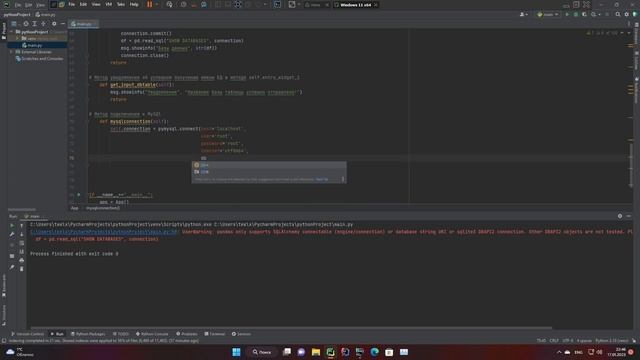Screen dimensions: 640x360
Task: Click the wrench settings icon in Run panel
Action: pos(12,234)
